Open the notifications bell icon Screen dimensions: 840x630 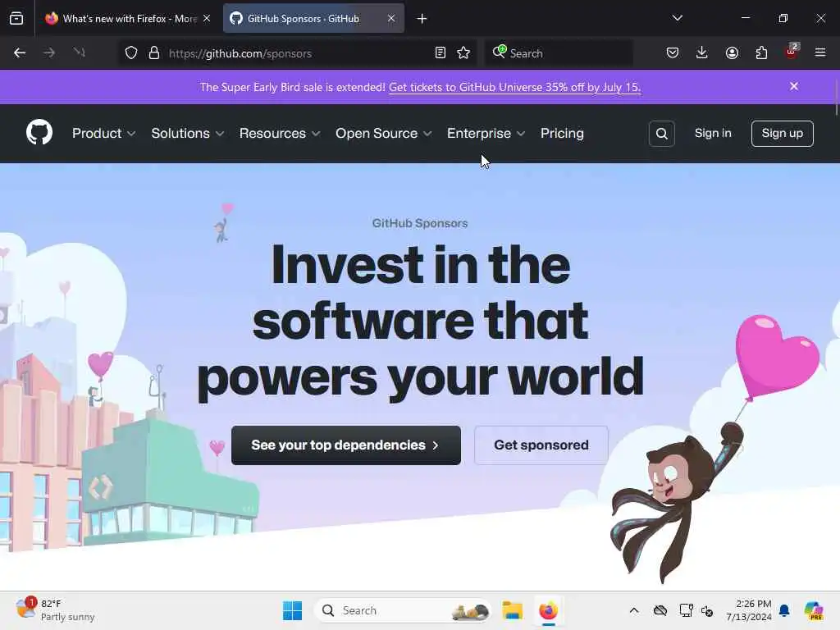(x=784, y=610)
